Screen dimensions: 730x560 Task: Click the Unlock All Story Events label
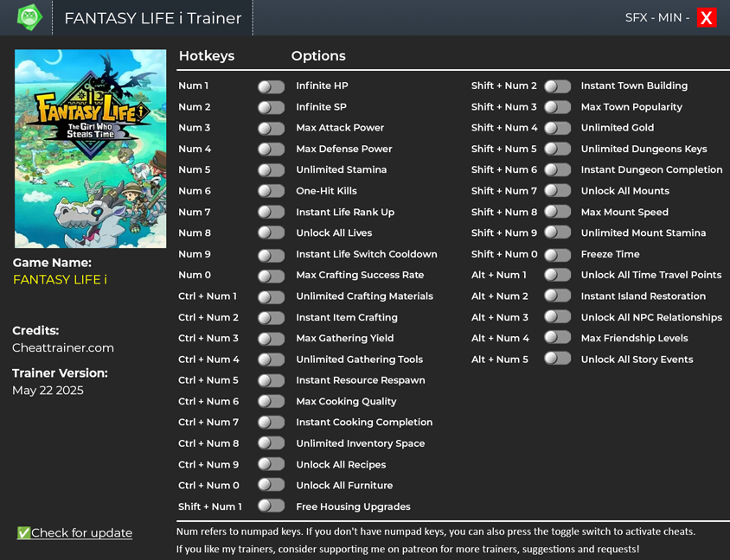637,359
